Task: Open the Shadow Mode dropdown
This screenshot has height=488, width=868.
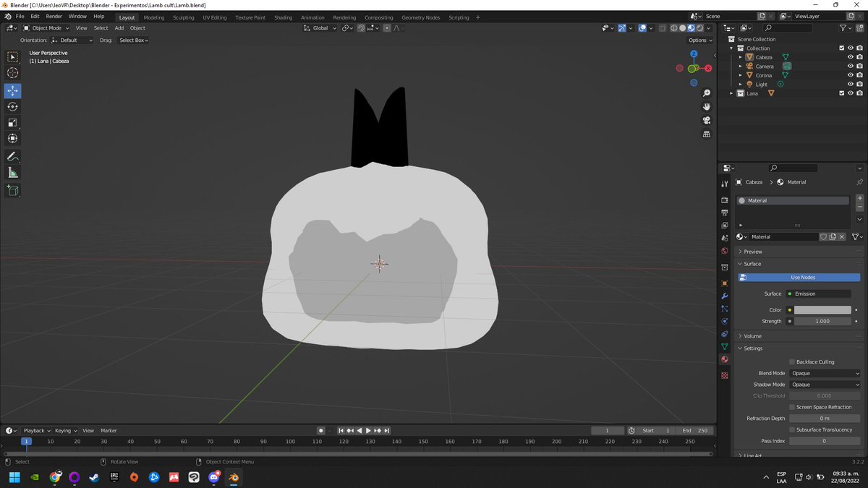Action: click(x=825, y=385)
